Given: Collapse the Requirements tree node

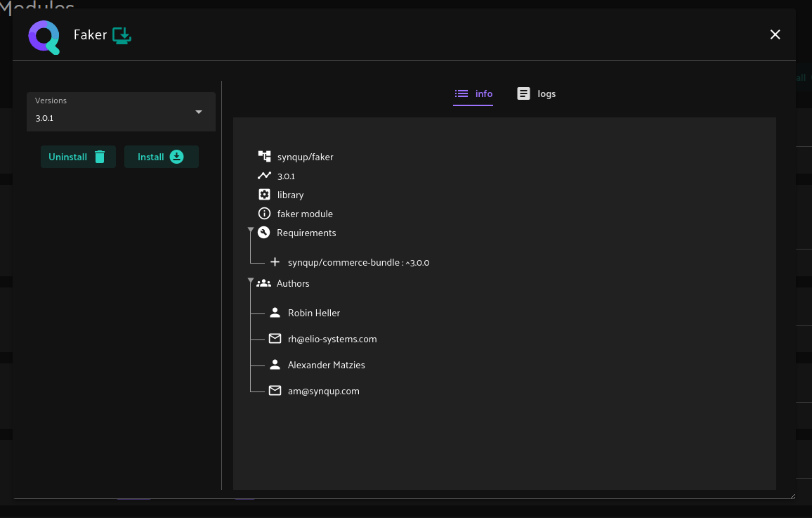Looking at the screenshot, I should (x=251, y=229).
